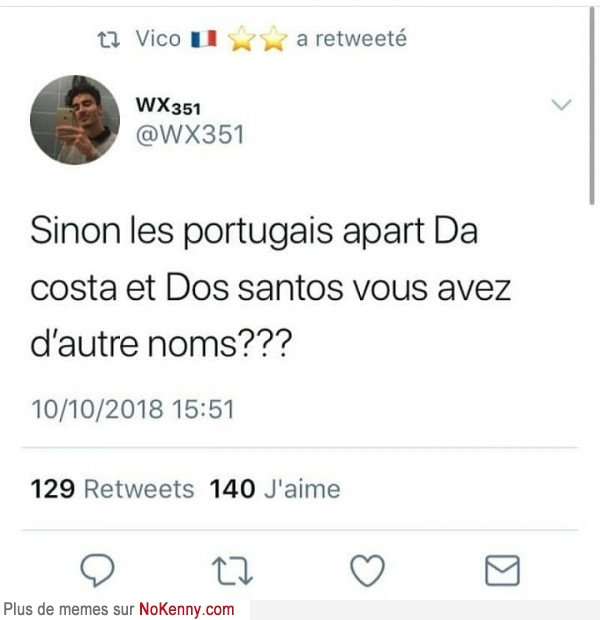The width and height of the screenshot is (600, 620).
Task: View the 140 J'aime likes list
Action: point(275,489)
